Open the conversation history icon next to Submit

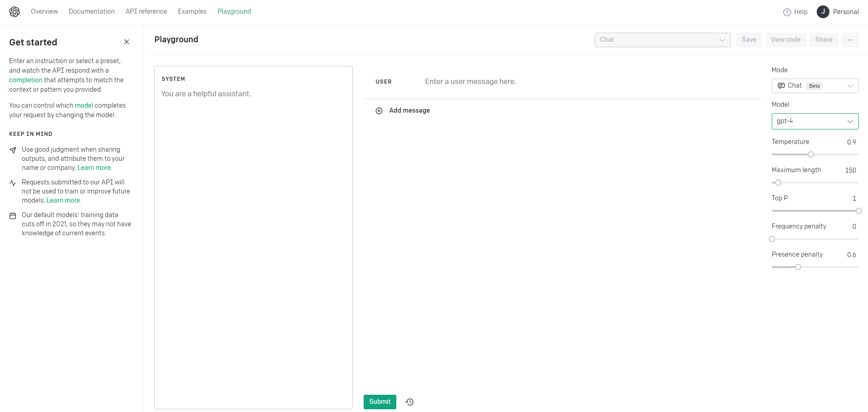coord(409,402)
